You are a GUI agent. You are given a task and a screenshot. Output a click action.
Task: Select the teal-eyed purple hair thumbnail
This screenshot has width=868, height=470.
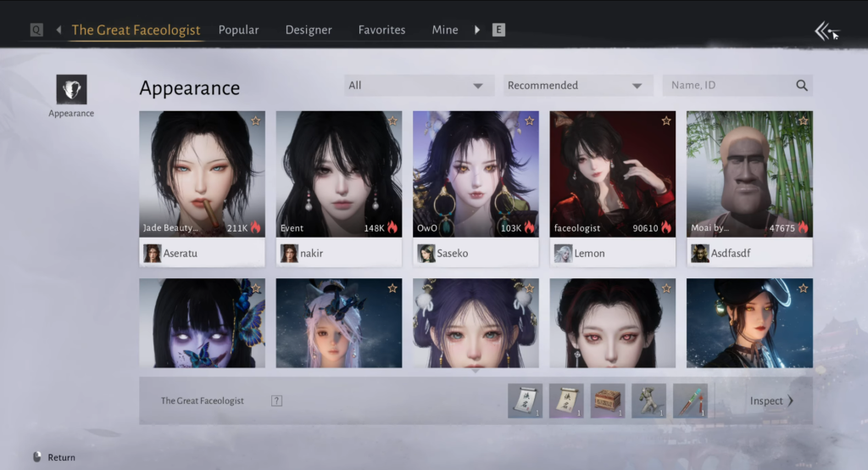[476, 323]
